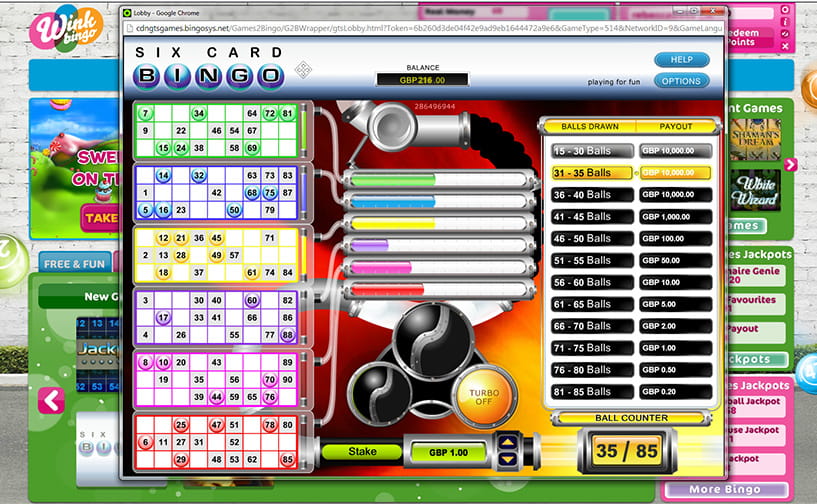This screenshot has width=817, height=504.
Task: Click the circle icon in the pink account panel
Action: pyautogui.click(x=785, y=9)
